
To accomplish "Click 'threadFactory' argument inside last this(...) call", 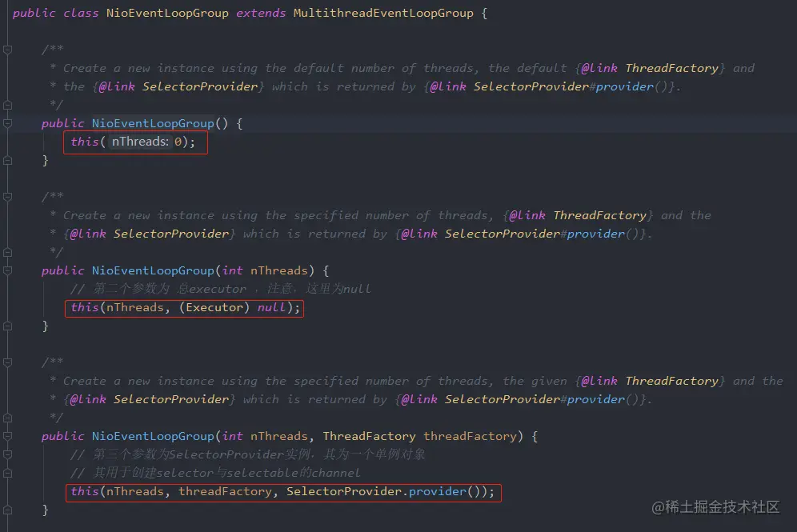I will 225,491.
